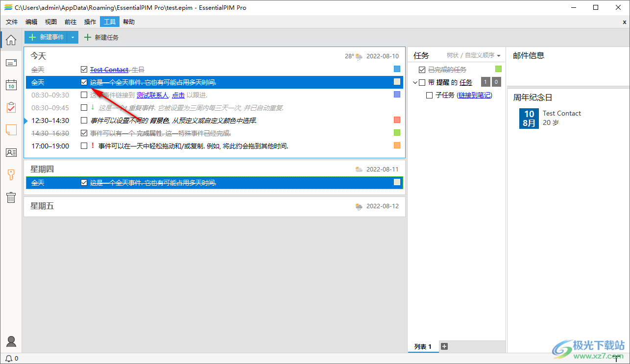Open the Notes module in sidebar
630x364 pixels.
11,130
